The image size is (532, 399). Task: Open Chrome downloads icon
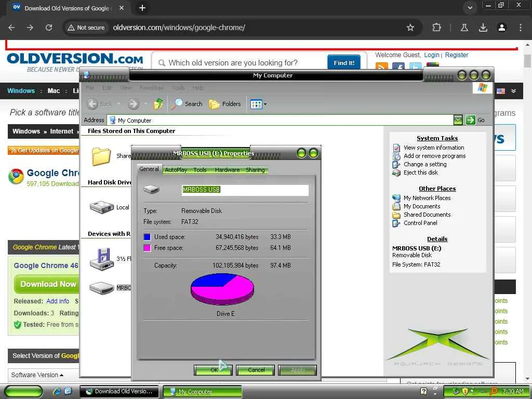tap(483, 28)
